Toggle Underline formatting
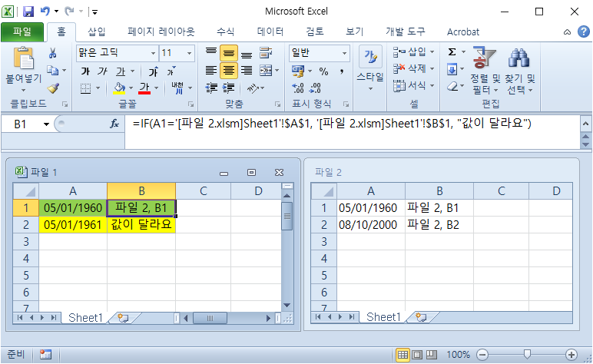 [x=121, y=71]
